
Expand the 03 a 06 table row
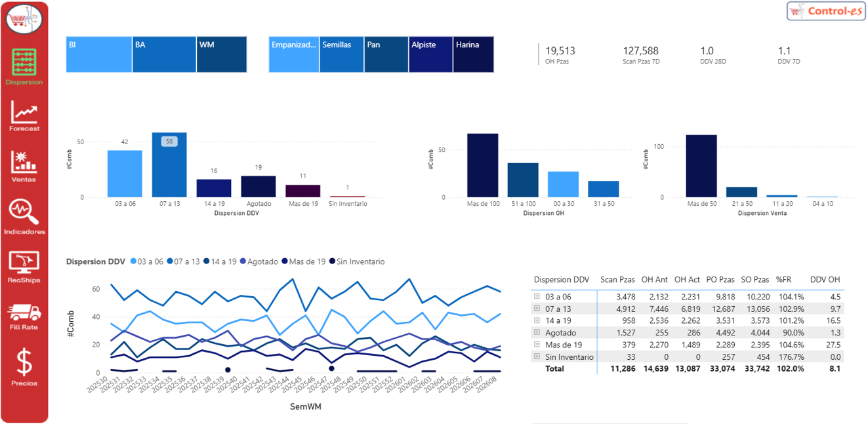click(x=537, y=297)
